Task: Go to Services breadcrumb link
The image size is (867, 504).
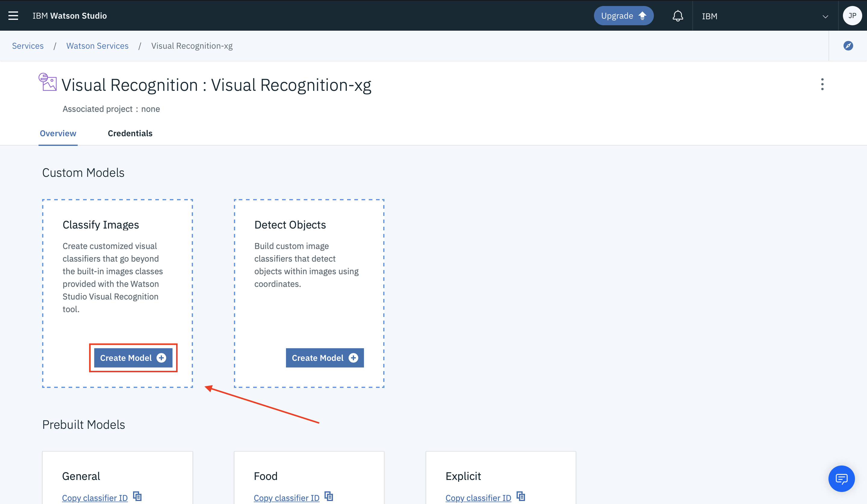Action: 28,46
